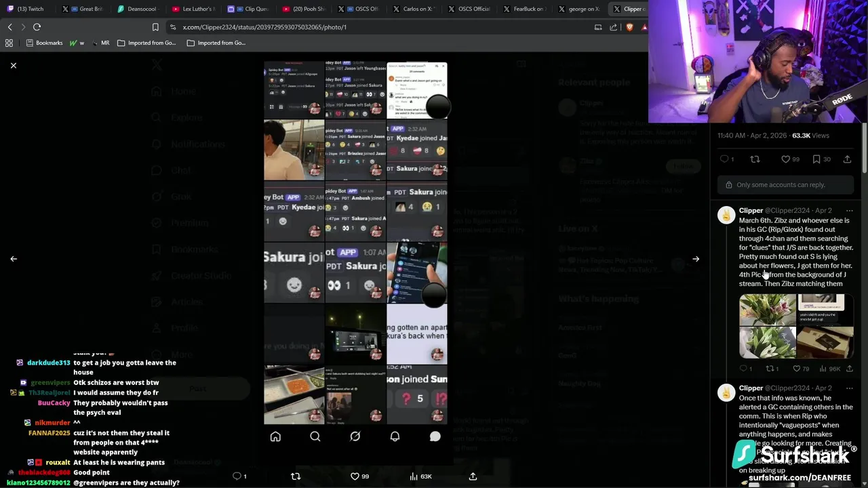
Task: Click the browser forward button
Action: (x=23, y=27)
